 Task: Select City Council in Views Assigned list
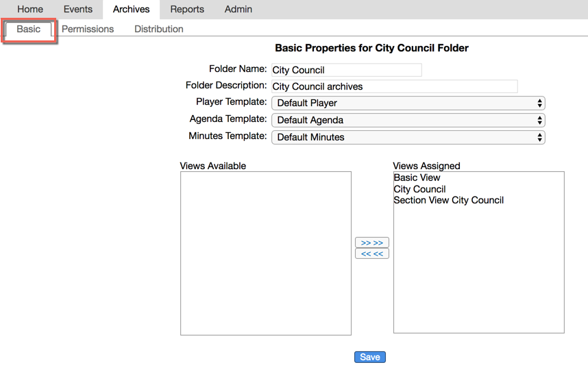pyautogui.click(x=419, y=189)
